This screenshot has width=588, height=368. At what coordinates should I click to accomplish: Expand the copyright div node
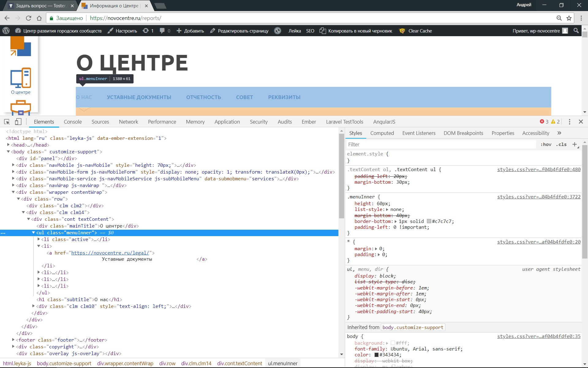click(x=13, y=347)
